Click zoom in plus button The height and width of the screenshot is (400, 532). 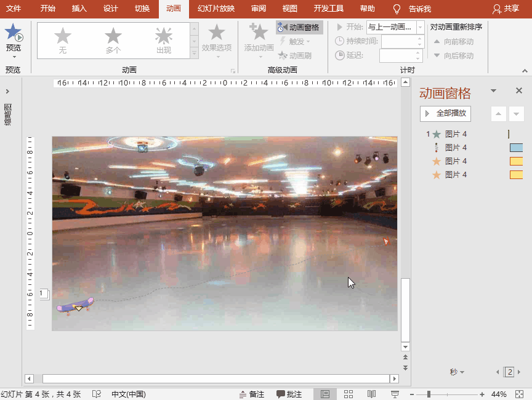click(482, 394)
